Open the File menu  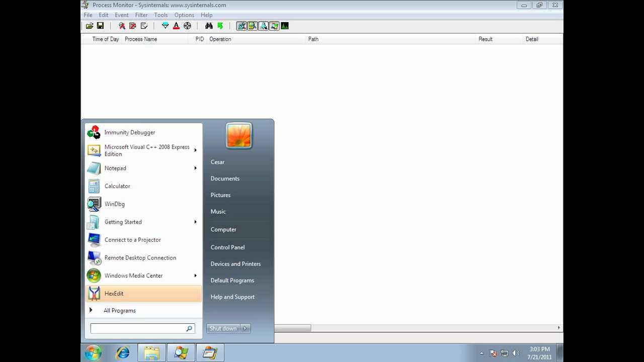(88, 15)
